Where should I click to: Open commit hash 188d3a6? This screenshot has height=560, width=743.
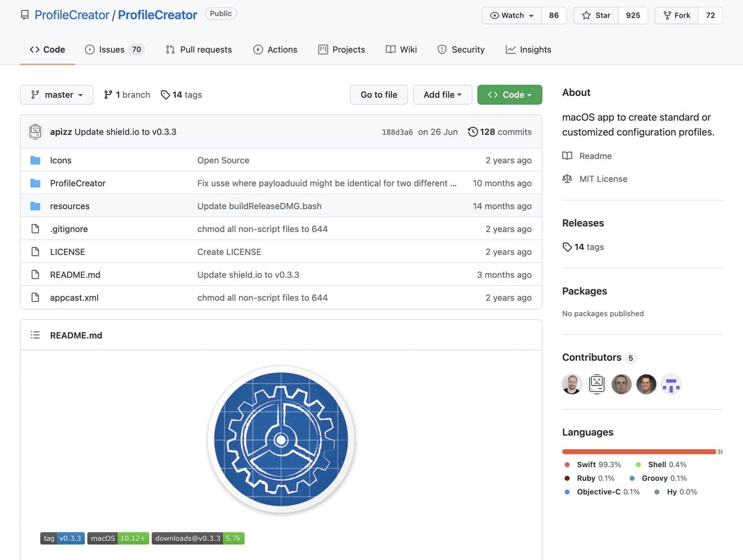coord(398,132)
